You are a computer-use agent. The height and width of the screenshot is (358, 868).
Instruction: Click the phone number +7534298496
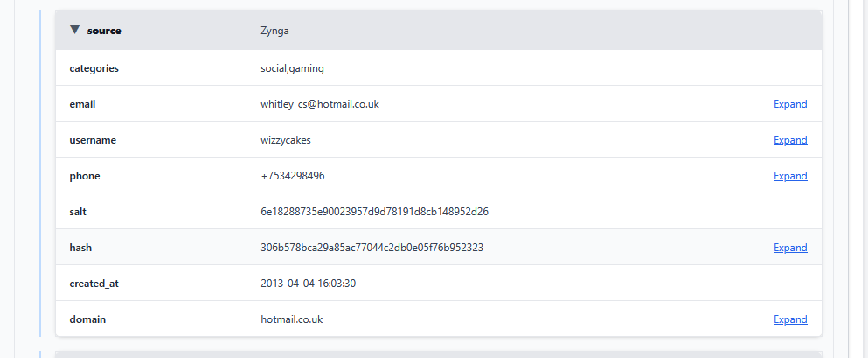click(x=292, y=176)
